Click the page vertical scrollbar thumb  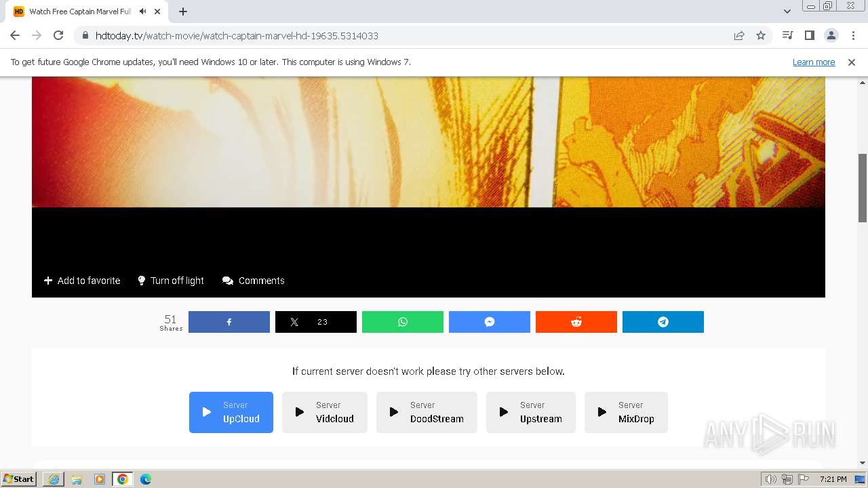[863, 188]
